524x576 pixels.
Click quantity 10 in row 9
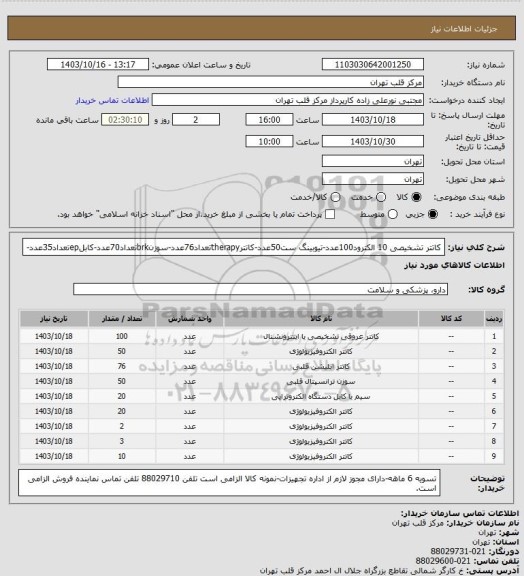tap(122, 456)
